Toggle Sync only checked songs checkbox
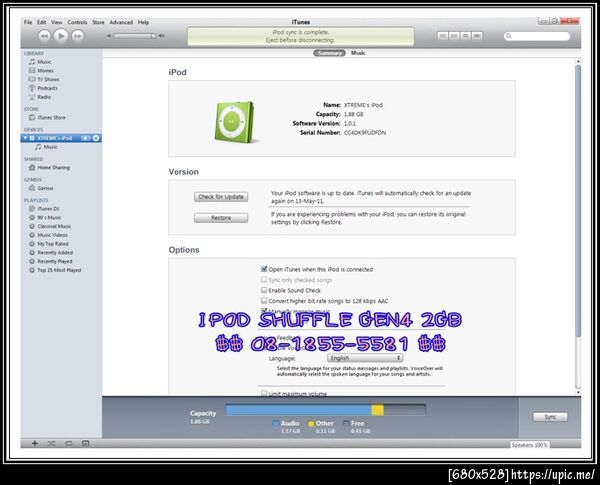 click(264, 280)
